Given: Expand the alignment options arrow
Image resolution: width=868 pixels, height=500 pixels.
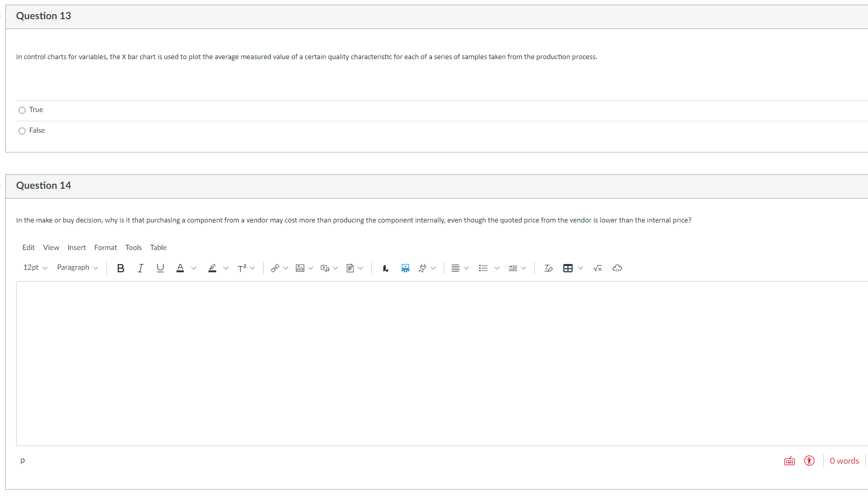Looking at the screenshot, I should 466,268.
